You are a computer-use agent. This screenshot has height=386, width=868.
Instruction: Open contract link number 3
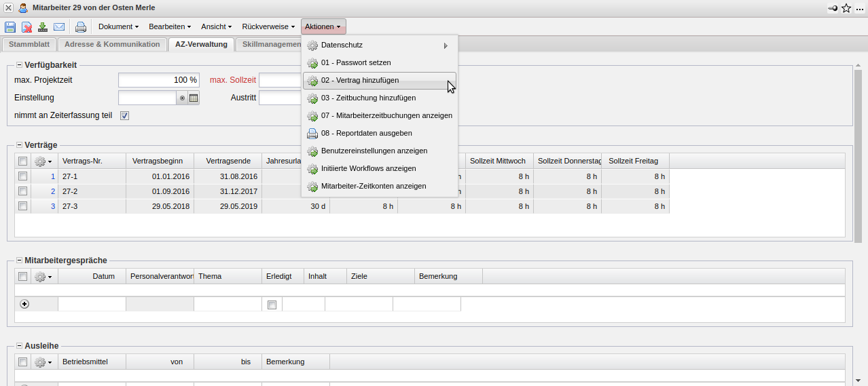point(53,206)
